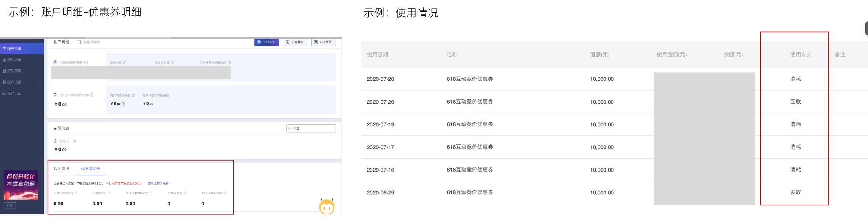Click the small arrow beside 满折满减券余额 amount
The width and height of the screenshot is (868, 223).
click(x=123, y=104)
